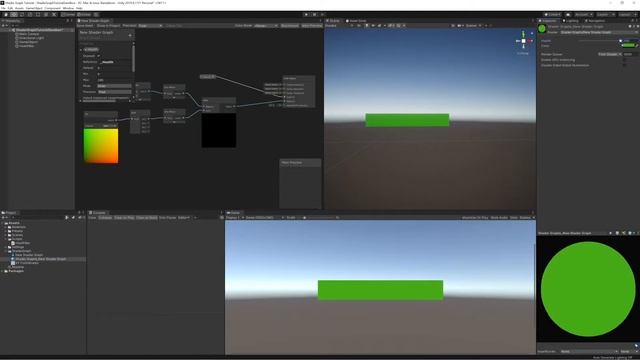This screenshot has height=360, width=640.
Task: Click Project search-by-type icon
Action: point(67,218)
